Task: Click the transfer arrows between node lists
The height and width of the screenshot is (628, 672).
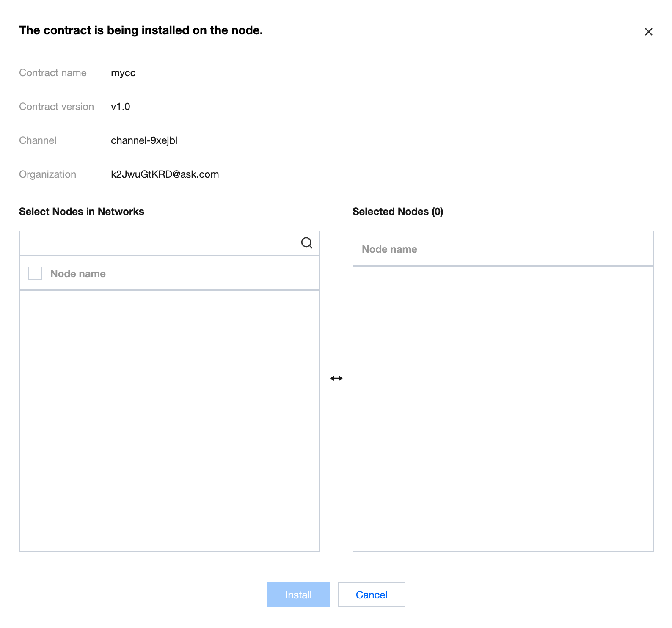Action: click(x=336, y=378)
